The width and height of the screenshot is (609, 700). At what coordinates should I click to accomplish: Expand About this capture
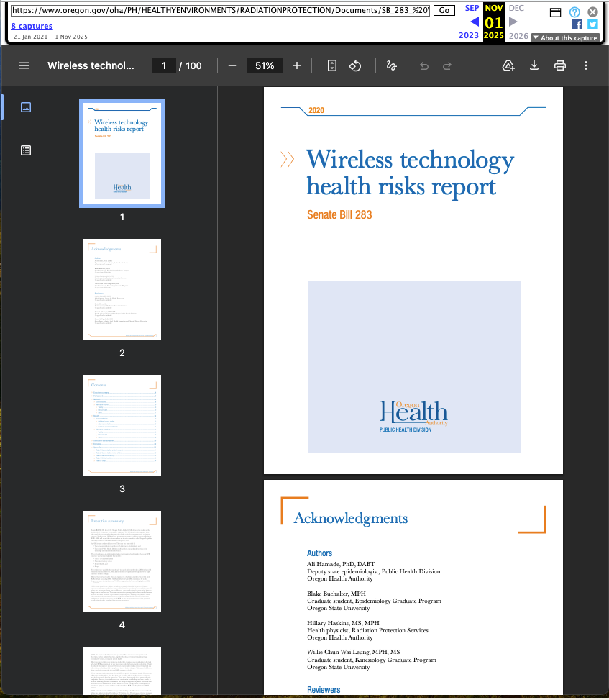click(x=565, y=38)
